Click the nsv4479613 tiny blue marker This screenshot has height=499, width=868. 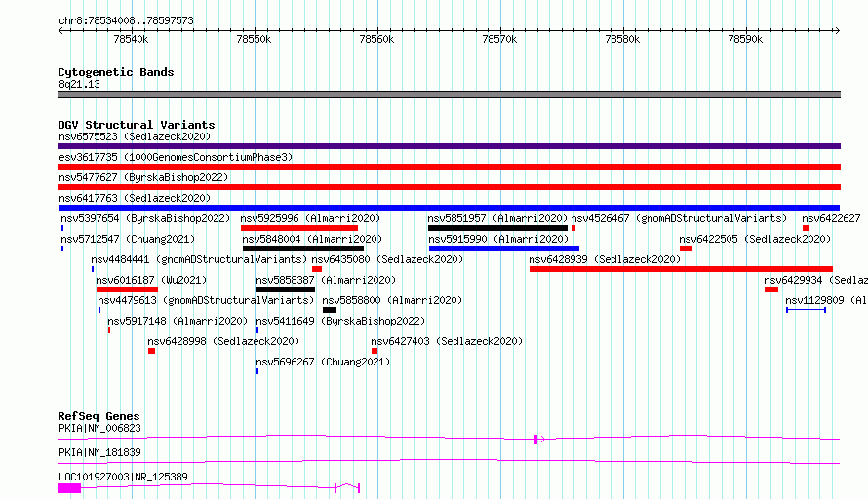99,310
